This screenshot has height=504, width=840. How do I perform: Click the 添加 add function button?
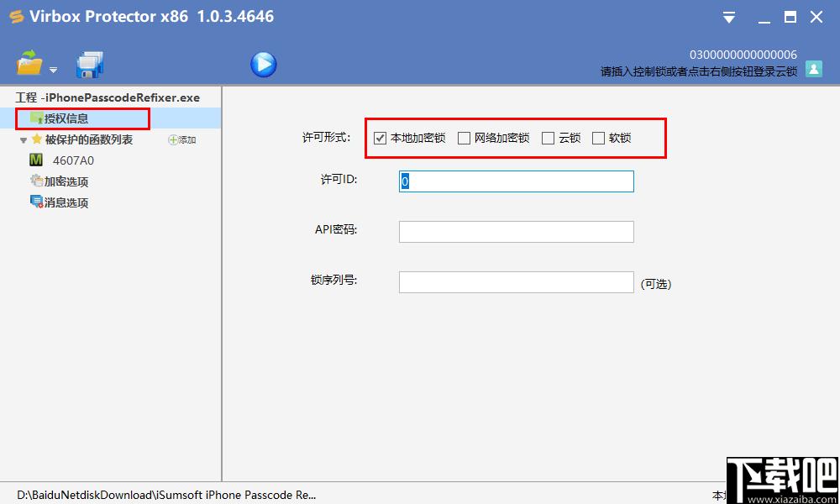[182, 139]
